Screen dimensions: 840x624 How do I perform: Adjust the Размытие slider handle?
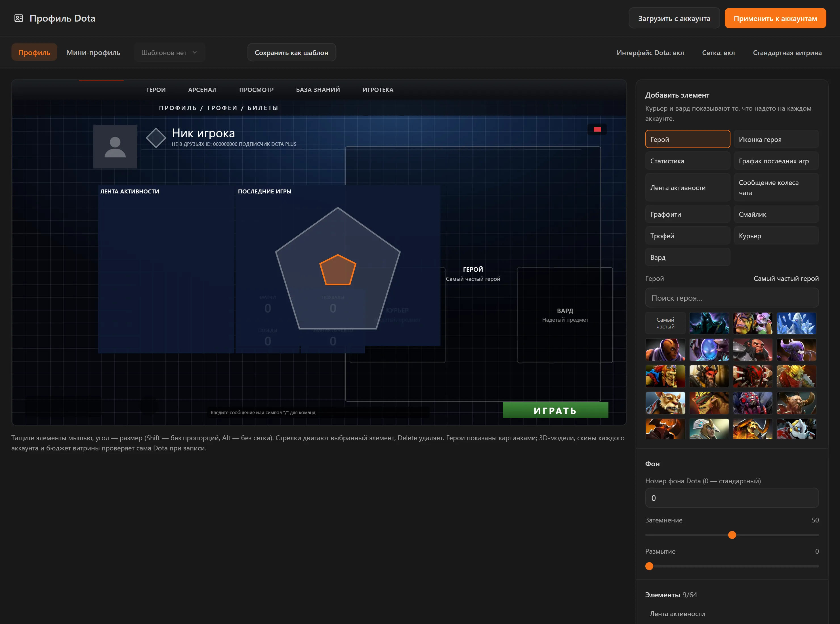pyautogui.click(x=649, y=566)
